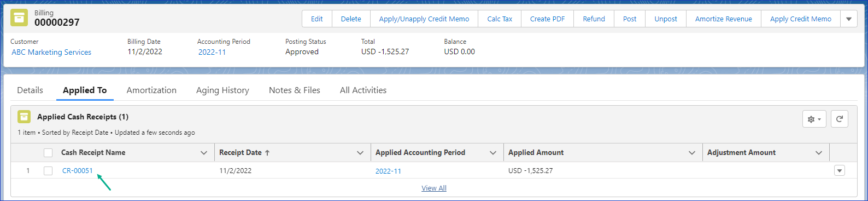Image resolution: width=868 pixels, height=201 pixels.
Task: Open the Notes & Files tab
Action: click(295, 90)
